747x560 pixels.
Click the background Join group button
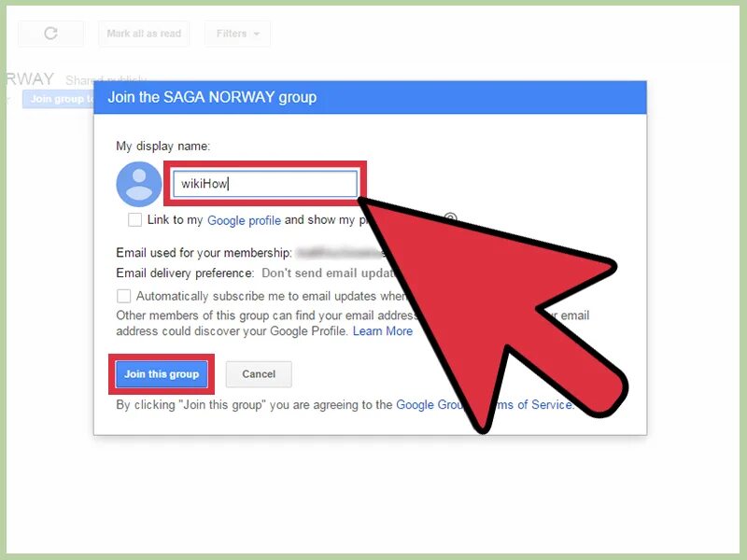click(x=59, y=99)
